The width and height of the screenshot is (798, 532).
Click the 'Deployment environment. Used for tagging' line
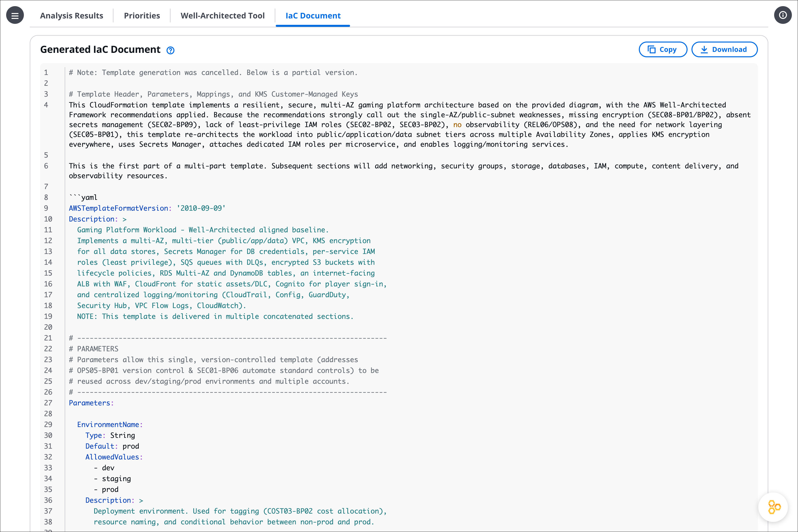coord(240,511)
